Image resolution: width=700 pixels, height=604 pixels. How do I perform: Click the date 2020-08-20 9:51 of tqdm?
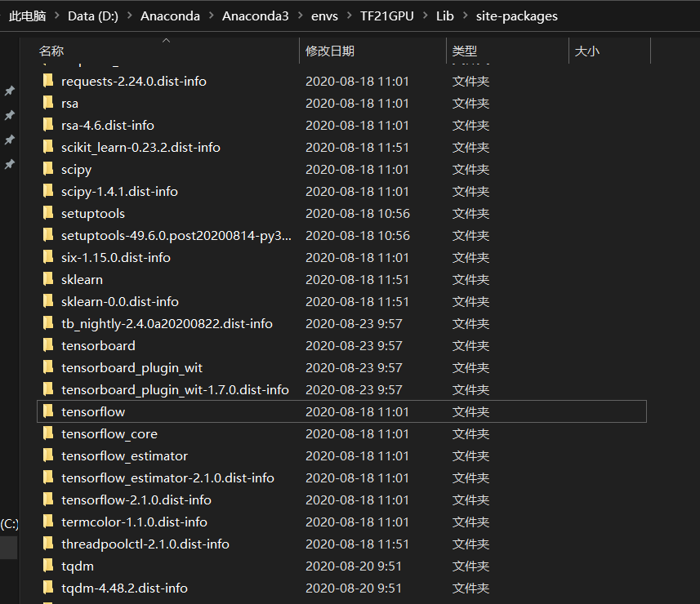[x=354, y=566]
